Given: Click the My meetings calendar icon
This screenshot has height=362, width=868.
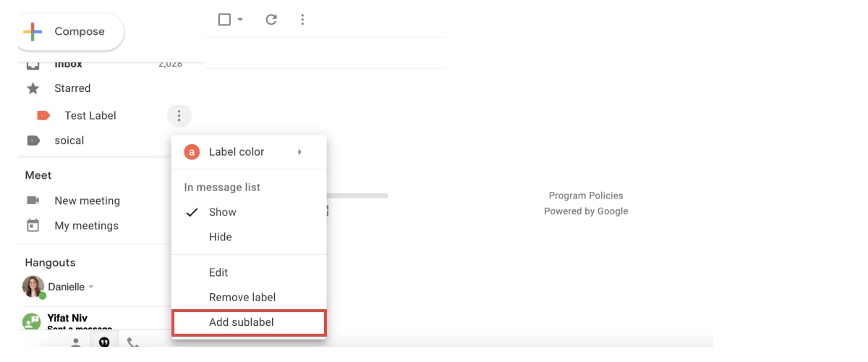Looking at the screenshot, I should [x=33, y=225].
